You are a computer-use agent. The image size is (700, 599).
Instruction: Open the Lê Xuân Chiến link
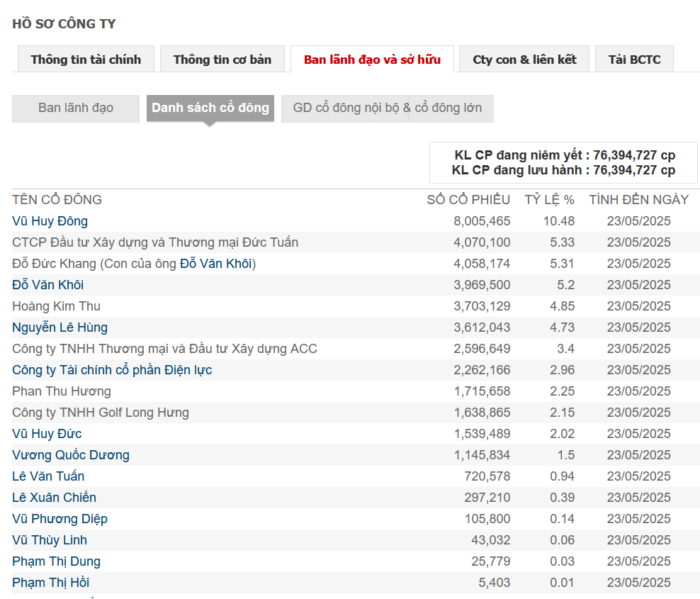(x=54, y=498)
